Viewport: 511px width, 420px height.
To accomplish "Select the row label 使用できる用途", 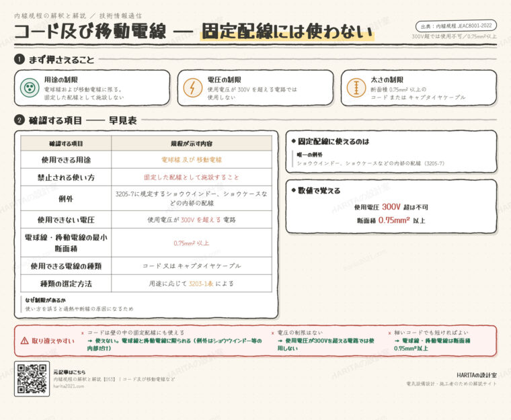I will [66, 160].
